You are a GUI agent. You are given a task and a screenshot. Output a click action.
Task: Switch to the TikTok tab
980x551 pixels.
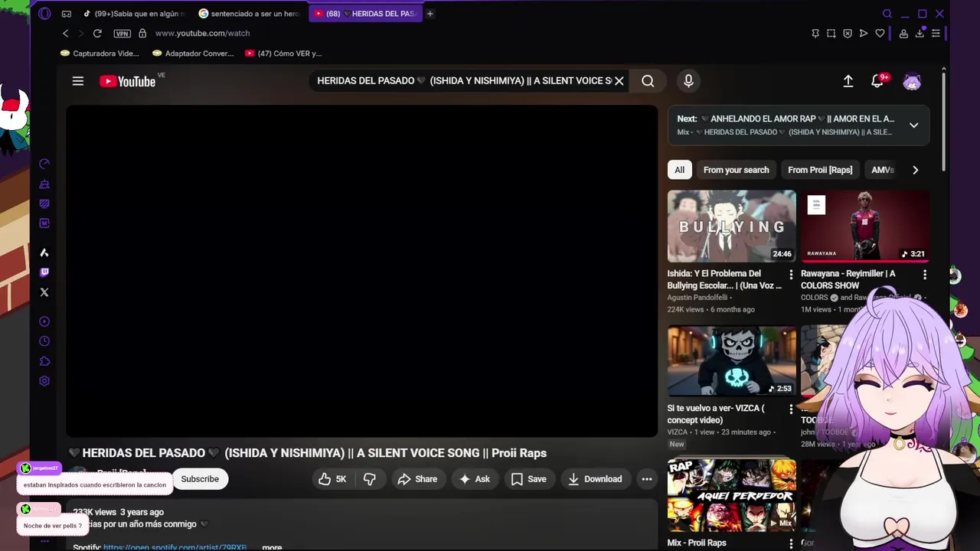[x=133, y=14]
